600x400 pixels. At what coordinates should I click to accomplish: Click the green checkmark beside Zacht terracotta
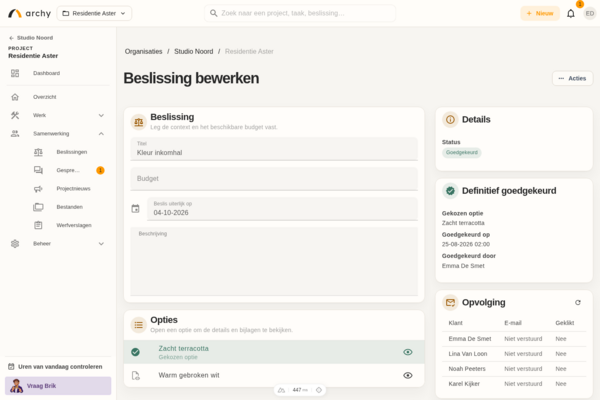[135, 352]
